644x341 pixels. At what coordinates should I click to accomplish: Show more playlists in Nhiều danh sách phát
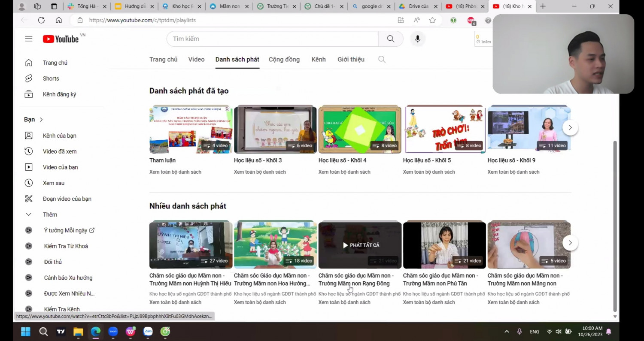[x=570, y=243]
